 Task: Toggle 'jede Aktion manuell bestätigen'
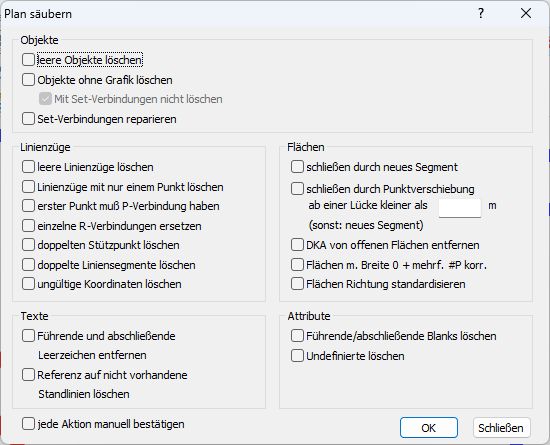coord(28,424)
